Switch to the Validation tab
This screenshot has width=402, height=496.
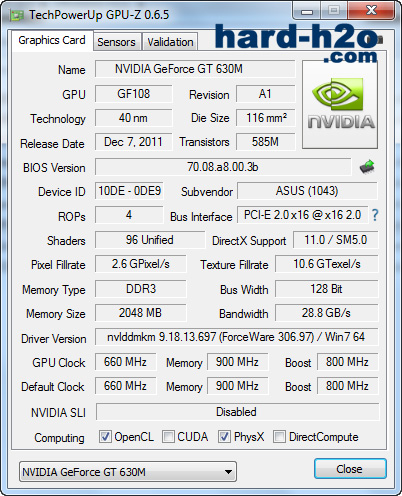(x=170, y=42)
